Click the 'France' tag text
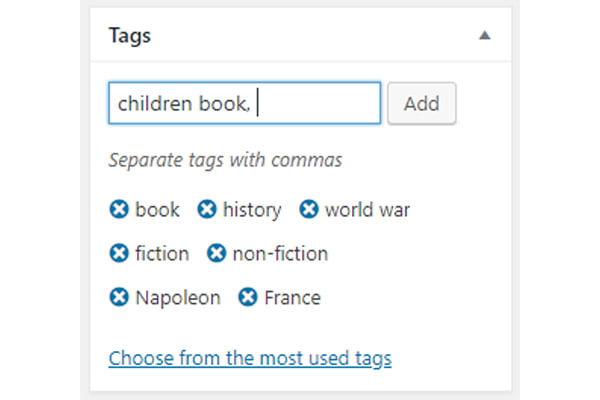 [x=292, y=298]
